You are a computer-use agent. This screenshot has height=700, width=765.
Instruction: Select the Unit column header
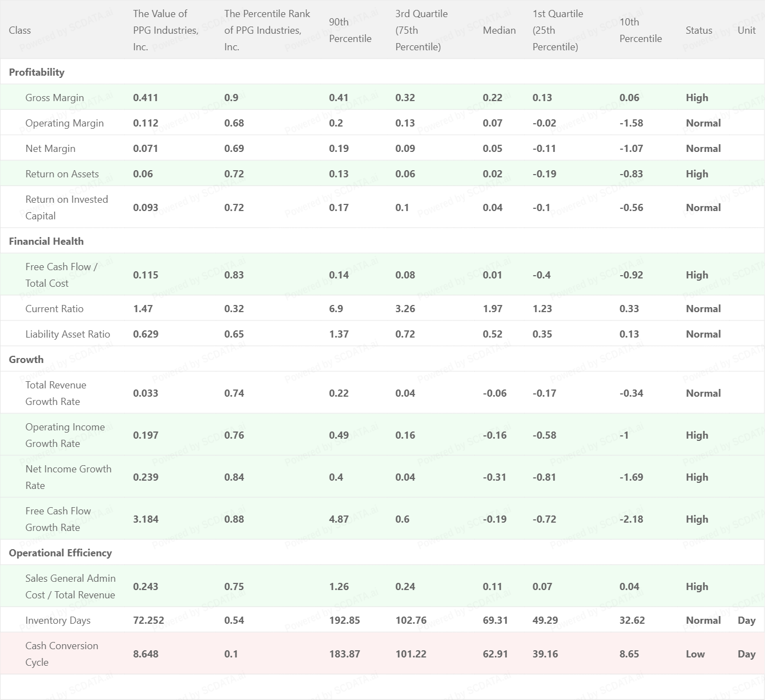[x=746, y=30]
